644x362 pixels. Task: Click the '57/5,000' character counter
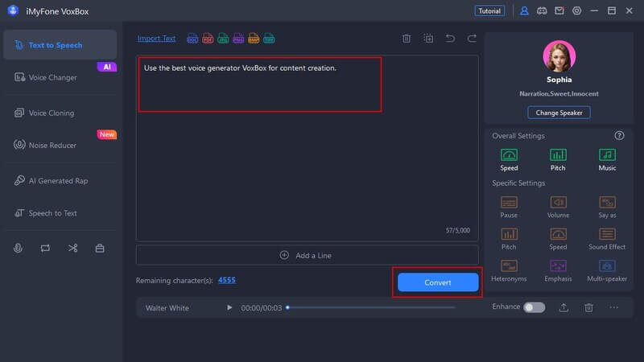click(x=458, y=230)
